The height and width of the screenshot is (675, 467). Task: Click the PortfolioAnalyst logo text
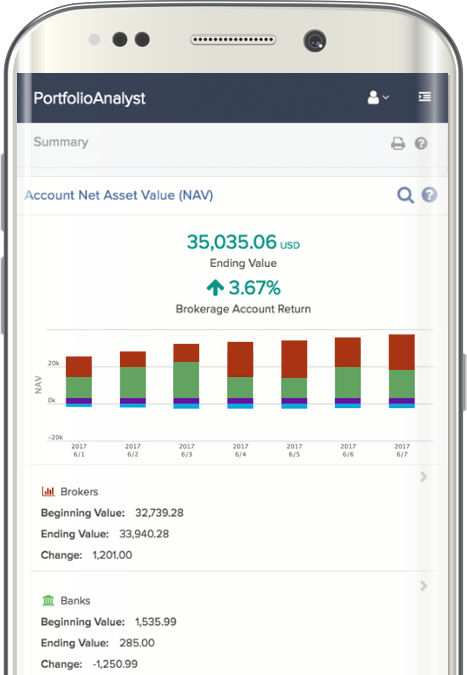(x=90, y=98)
